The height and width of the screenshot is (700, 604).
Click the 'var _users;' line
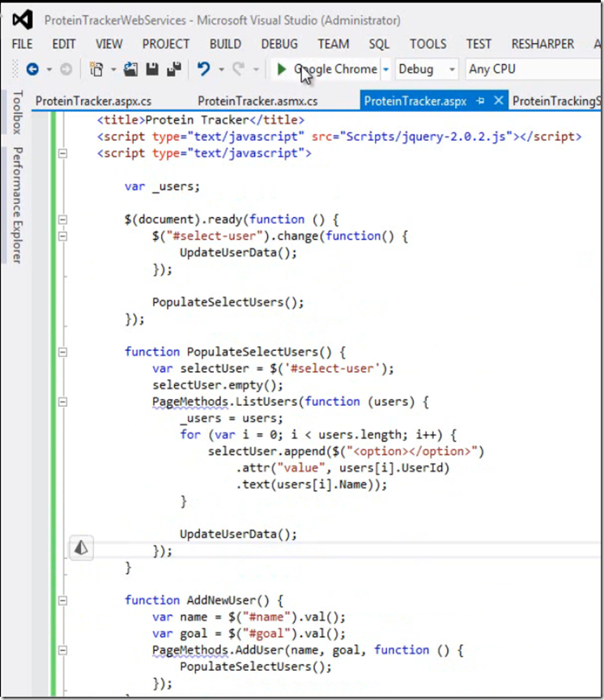[162, 186]
